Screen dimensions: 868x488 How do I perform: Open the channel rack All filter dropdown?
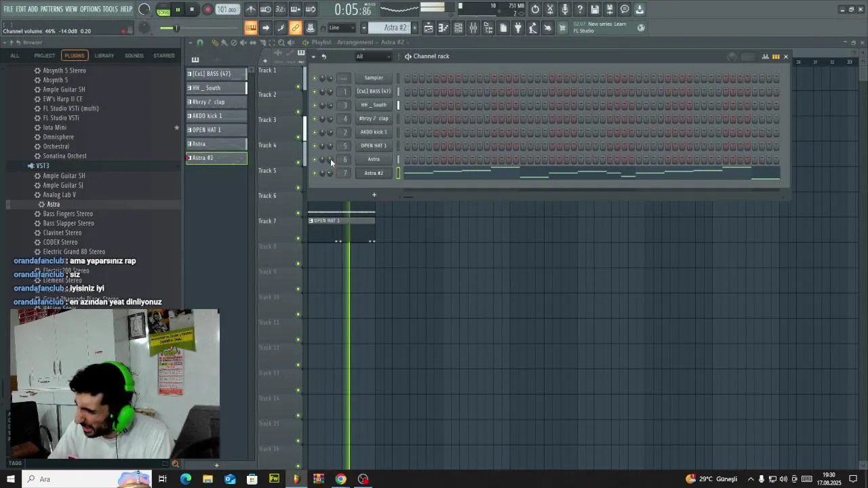(373, 56)
